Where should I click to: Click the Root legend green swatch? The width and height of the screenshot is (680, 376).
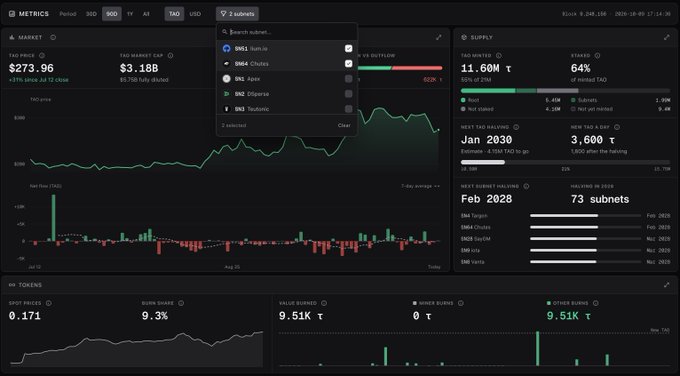click(x=463, y=100)
